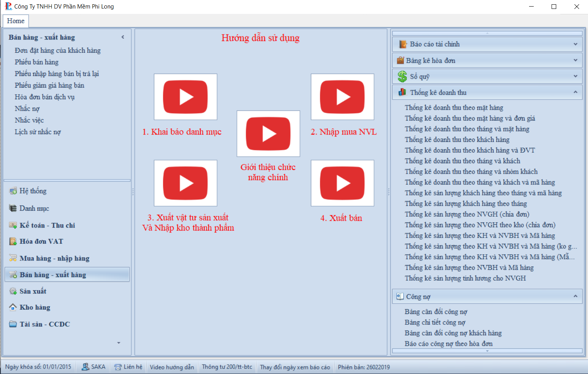The image size is (588, 374).
Task: Play the 'Giới thiệu chức năng chính' video
Action: point(268,134)
